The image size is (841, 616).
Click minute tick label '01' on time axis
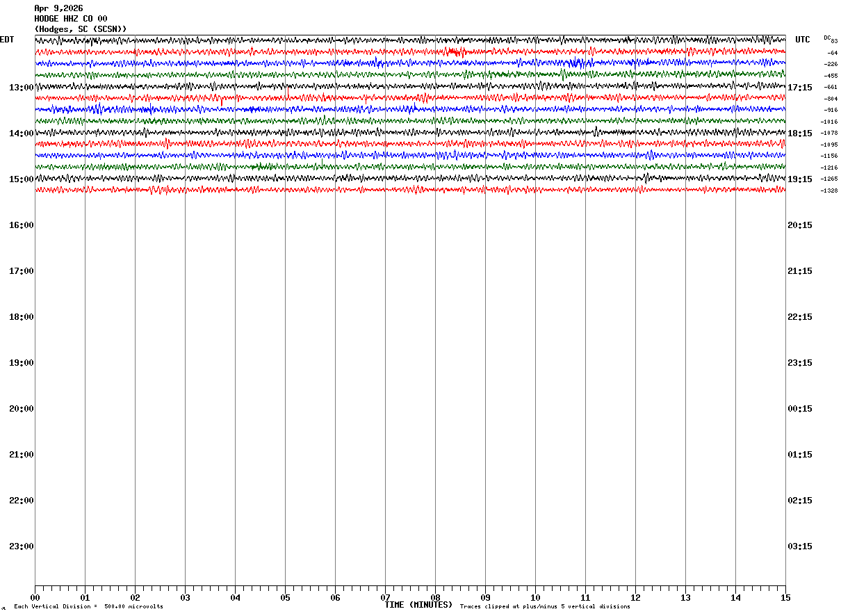click(x=85, y=598)
